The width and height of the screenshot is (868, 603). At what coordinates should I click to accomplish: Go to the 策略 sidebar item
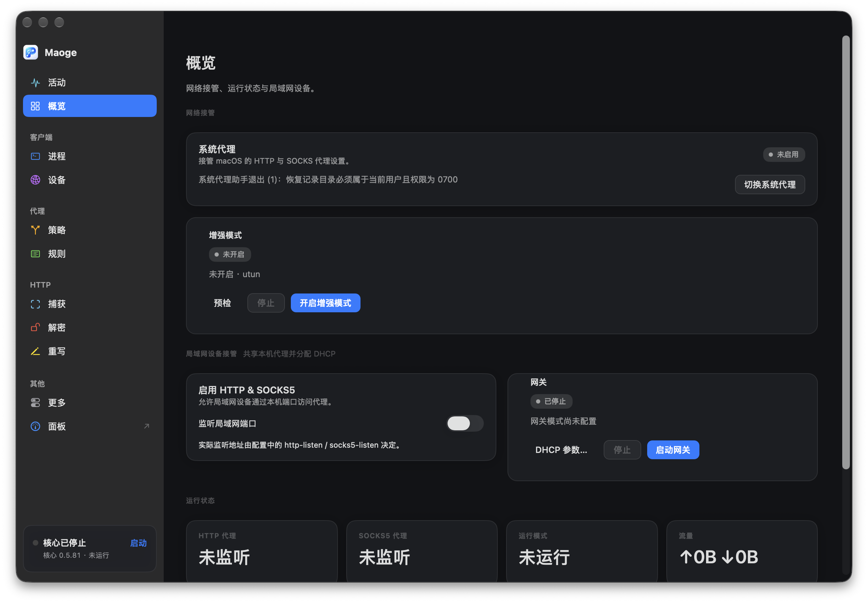point(90,230)
